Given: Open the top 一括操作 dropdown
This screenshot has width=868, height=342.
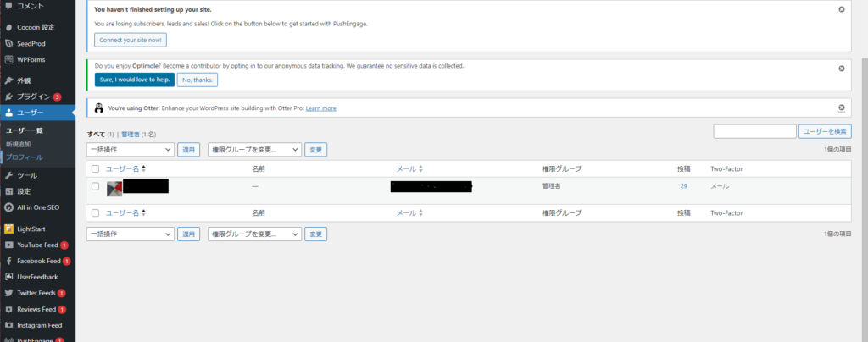Looking at the screenshot, I should coord(131,149).
